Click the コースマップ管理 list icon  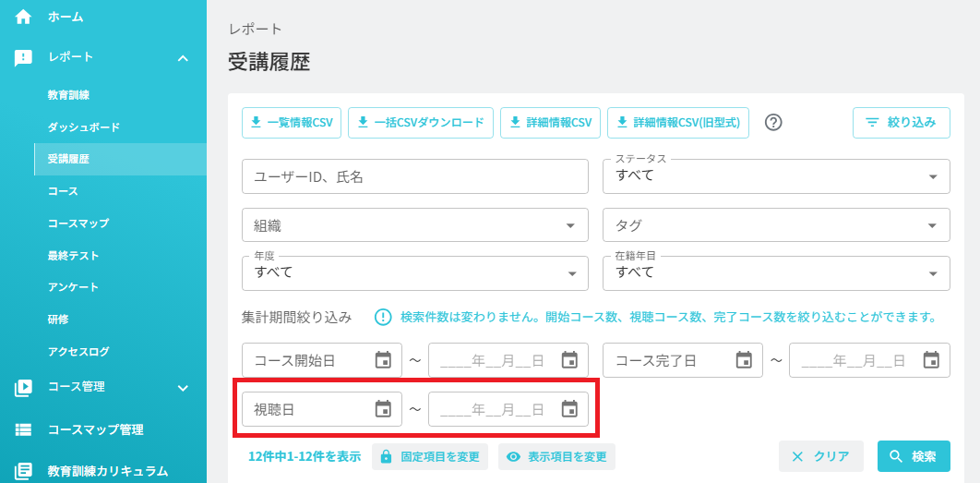[23, 429]
